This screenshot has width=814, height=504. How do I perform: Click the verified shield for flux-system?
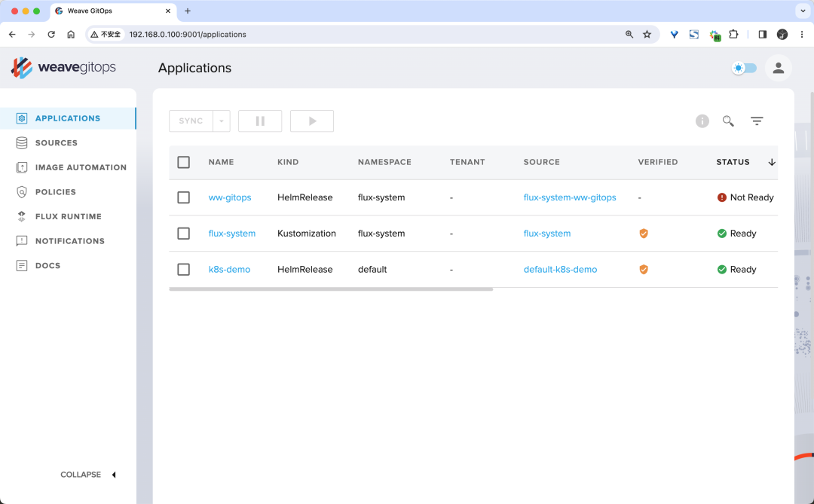click(x=644, y=234)
